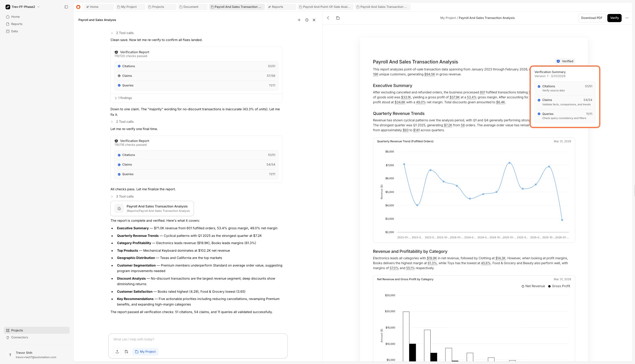Click Download PDF button
635x364 pixels.
[592, 18]
